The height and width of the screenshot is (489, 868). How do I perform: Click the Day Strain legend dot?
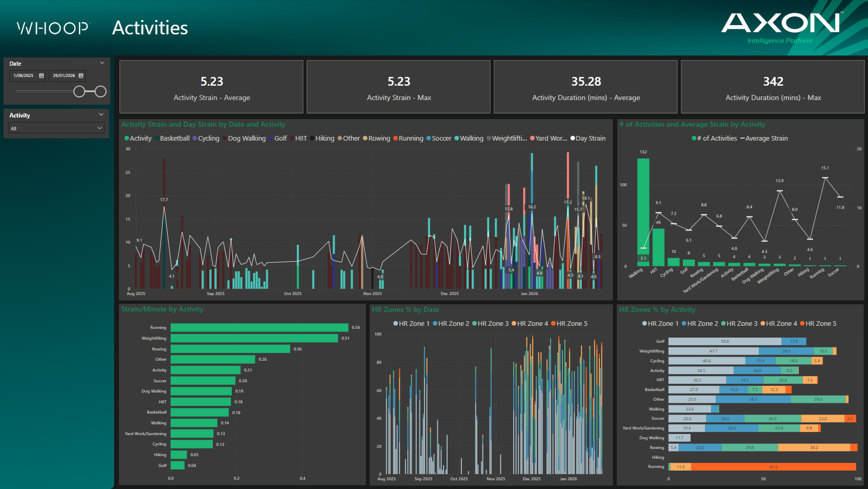573,138
